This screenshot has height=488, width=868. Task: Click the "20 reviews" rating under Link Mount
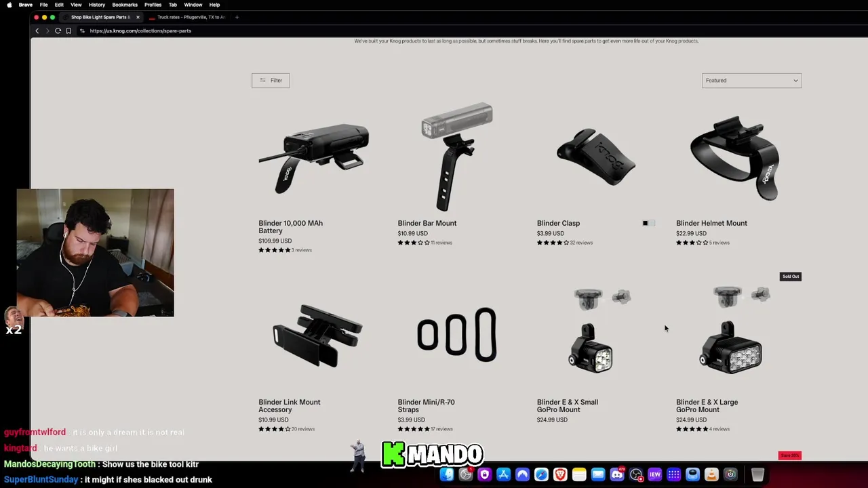[x=303, y=429]
